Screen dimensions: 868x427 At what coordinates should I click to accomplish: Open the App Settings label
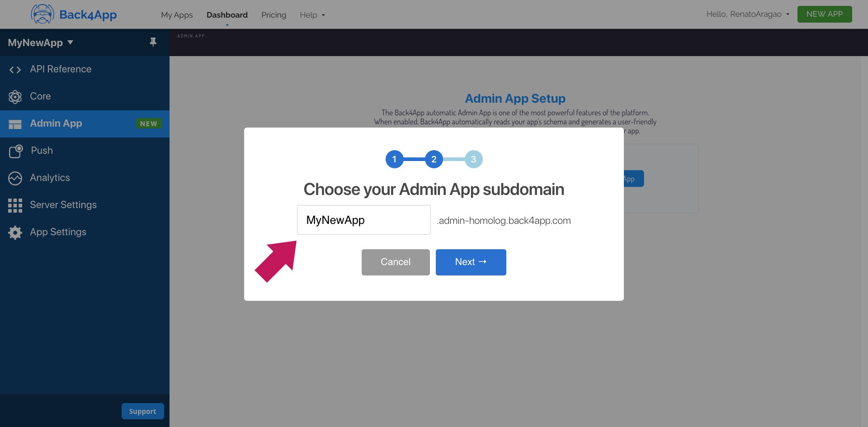point(58,232)
